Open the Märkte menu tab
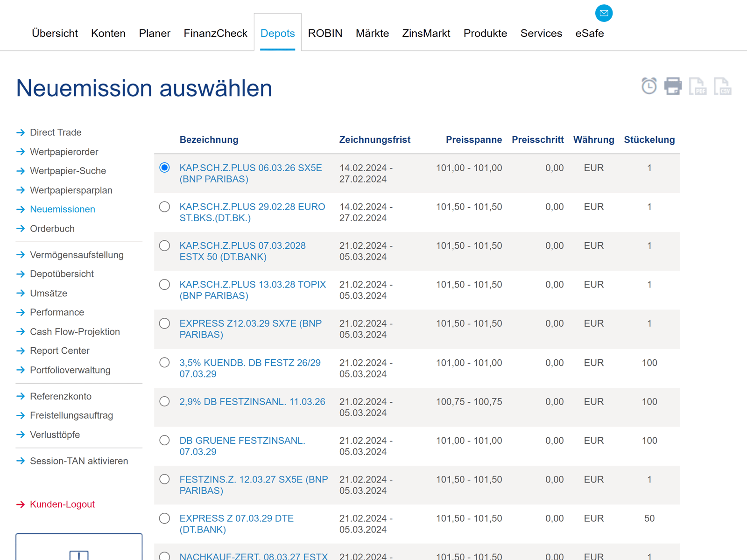This screenshot has width=747, height=560. [372, 33]
